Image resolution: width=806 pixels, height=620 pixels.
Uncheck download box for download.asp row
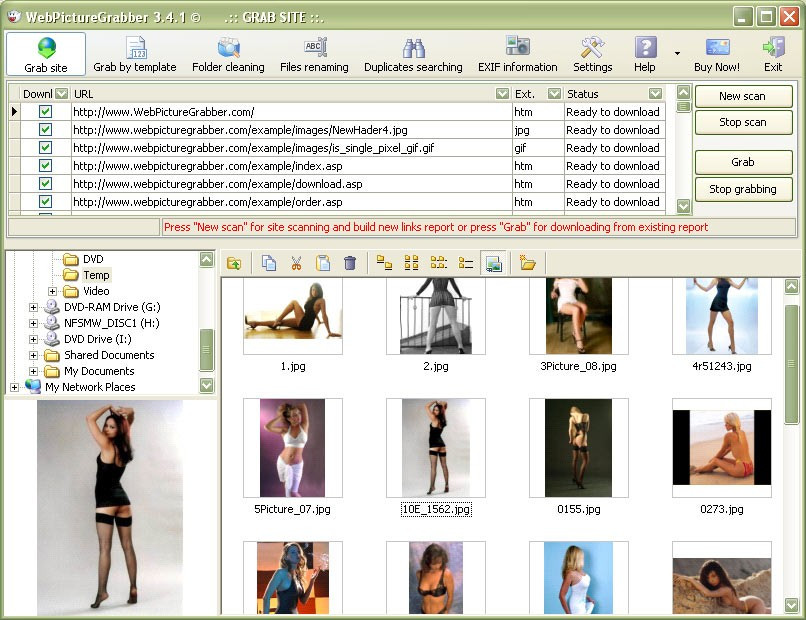coord(45,184)
